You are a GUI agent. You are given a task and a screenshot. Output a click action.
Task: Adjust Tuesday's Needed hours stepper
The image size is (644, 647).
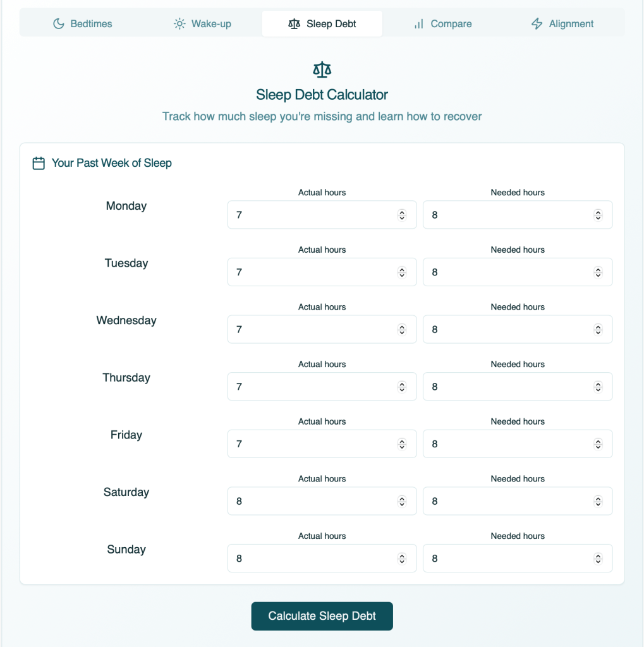click(598, 272)
